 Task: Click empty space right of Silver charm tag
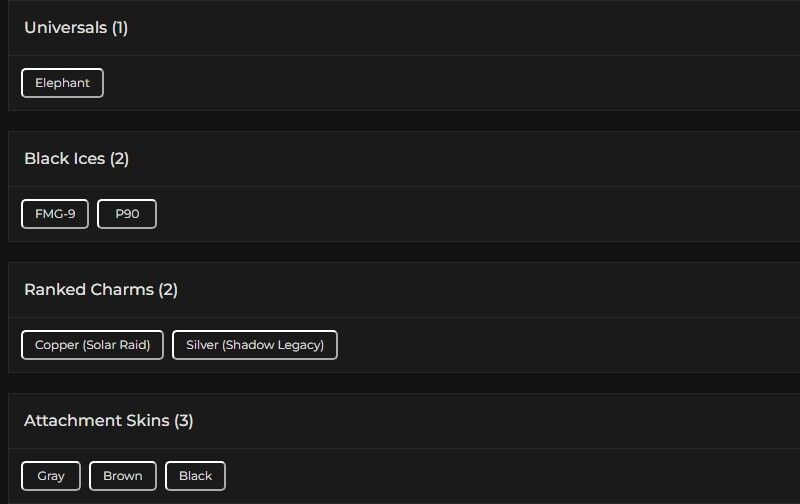point(550,345)
